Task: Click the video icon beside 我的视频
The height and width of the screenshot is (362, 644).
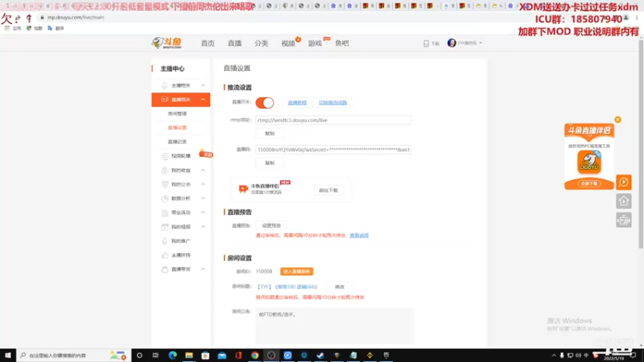Action: pos(165,227)
